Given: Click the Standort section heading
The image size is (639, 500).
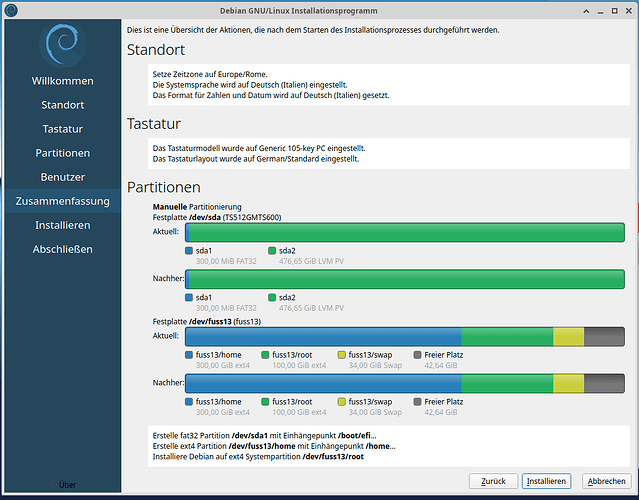Looking at the screenshot, I should (x=156, y=50).
